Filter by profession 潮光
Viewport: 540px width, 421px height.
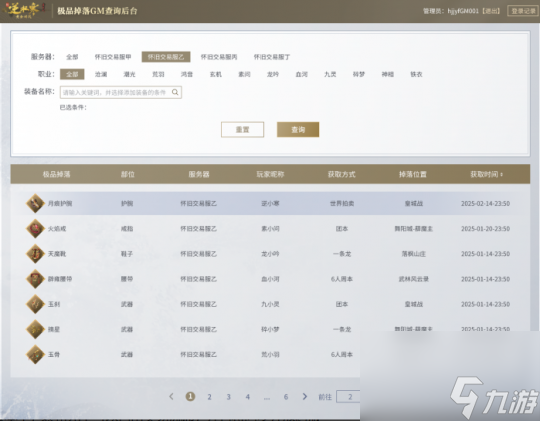click(129, 74)
